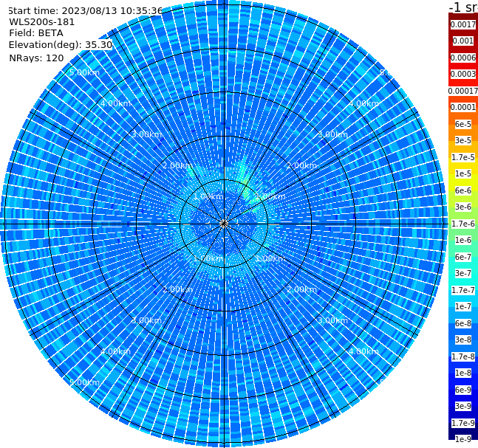
Task: Select the Field: BETA label
Action: click(x=36, y=33)
